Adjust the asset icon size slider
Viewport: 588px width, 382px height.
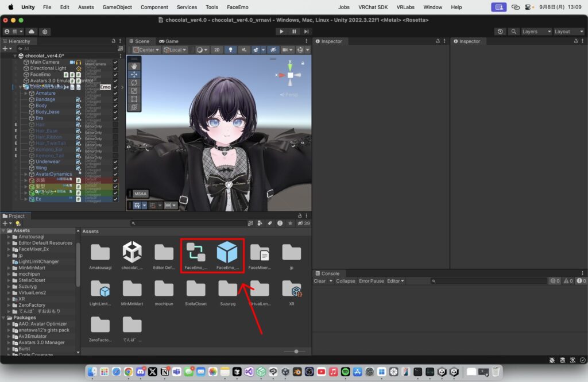(x=296, y=351)
